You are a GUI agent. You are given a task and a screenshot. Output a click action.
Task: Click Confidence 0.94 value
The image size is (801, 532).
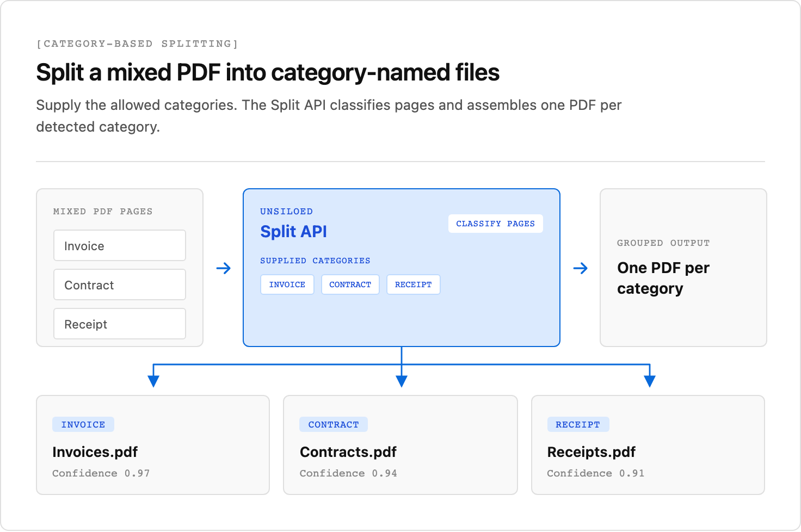click(348, 473)
